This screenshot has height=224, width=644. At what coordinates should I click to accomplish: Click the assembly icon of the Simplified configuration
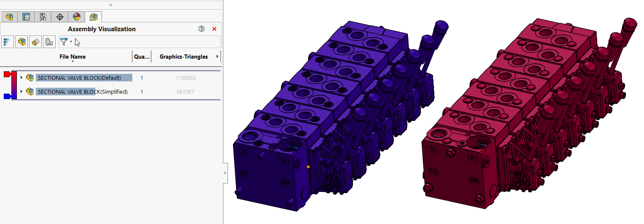(30, 92)
